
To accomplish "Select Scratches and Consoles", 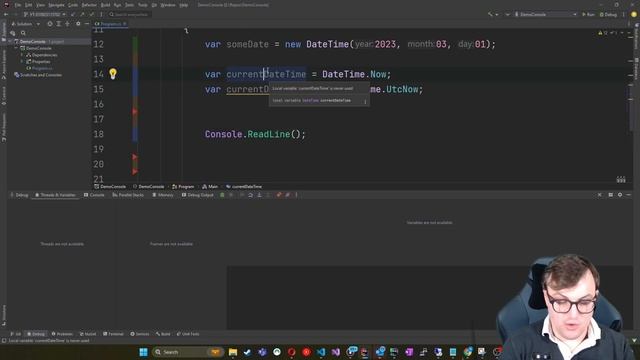I will [38, 75].
